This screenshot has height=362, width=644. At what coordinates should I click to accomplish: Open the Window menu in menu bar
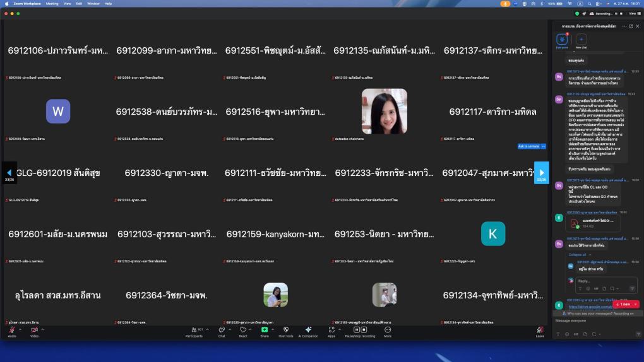93,3
